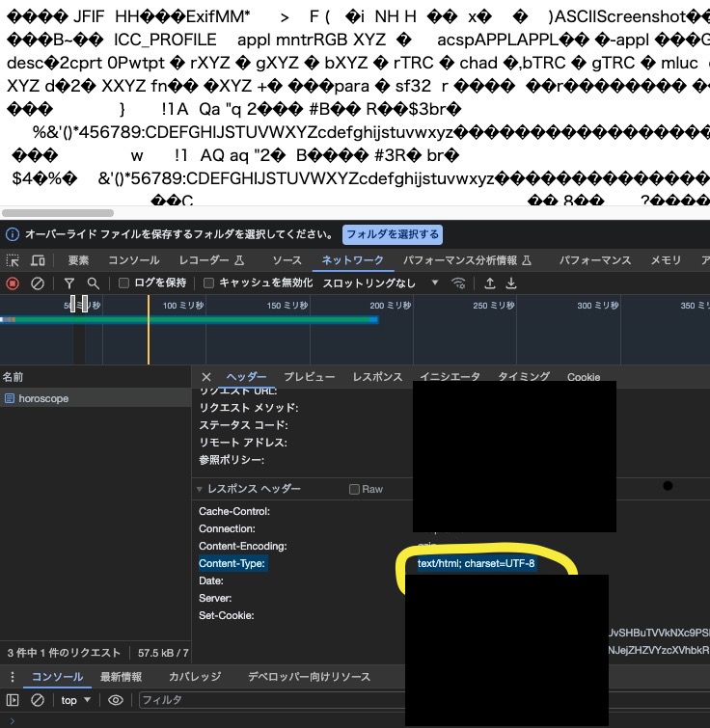
Task: Check the Raw response headers checkbox
Action: click(354, 490)
